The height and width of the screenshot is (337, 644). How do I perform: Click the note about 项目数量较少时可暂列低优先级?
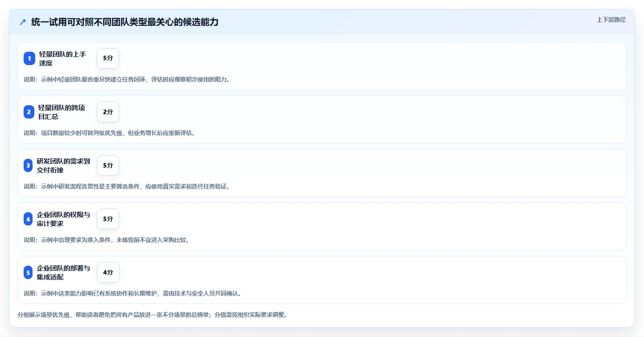click(109, 133)
